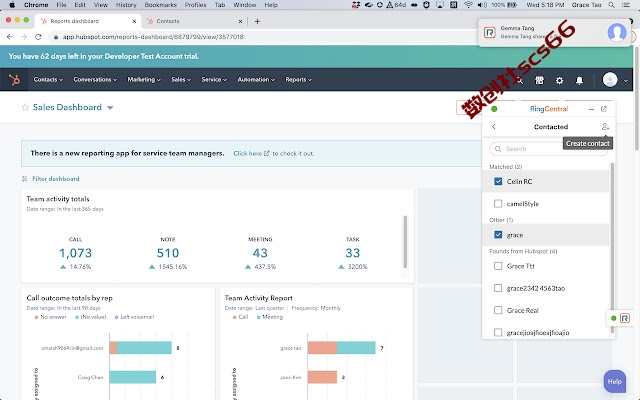Reload the browser page
The width and height of the screenshot is (640, 400).
point(38,37)
